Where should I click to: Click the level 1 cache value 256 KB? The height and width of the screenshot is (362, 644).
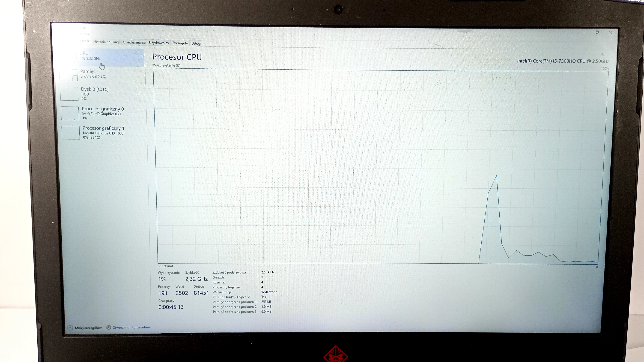266,302
